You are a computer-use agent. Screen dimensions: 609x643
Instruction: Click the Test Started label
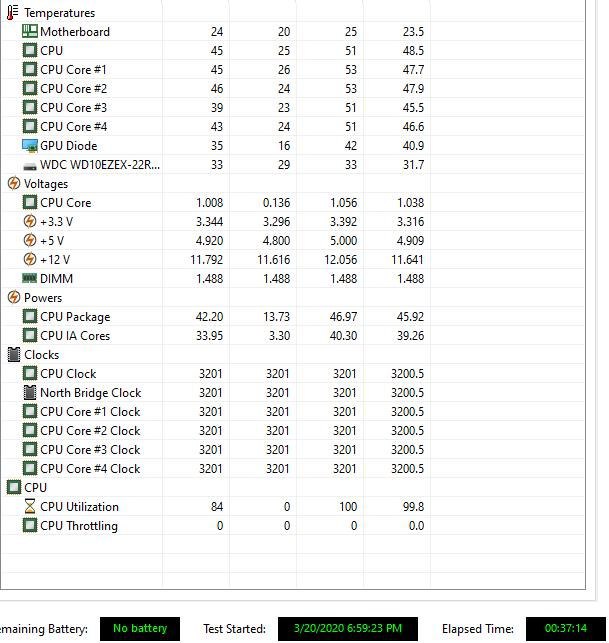click(x=235, y=629)
